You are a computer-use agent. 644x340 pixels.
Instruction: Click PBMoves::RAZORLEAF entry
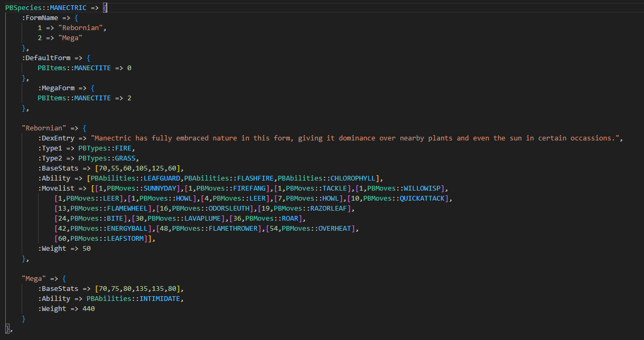(x=304, y=209)
